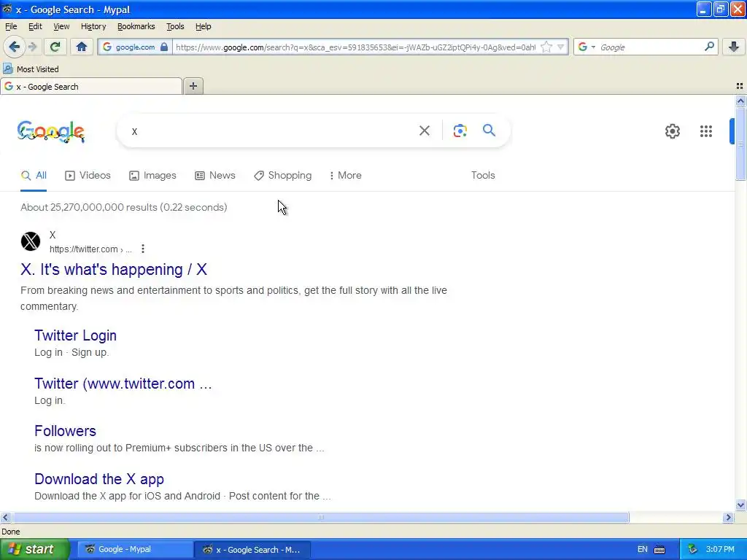Open the downloads arrow button
Screen dimensions: 747x560
734,47
